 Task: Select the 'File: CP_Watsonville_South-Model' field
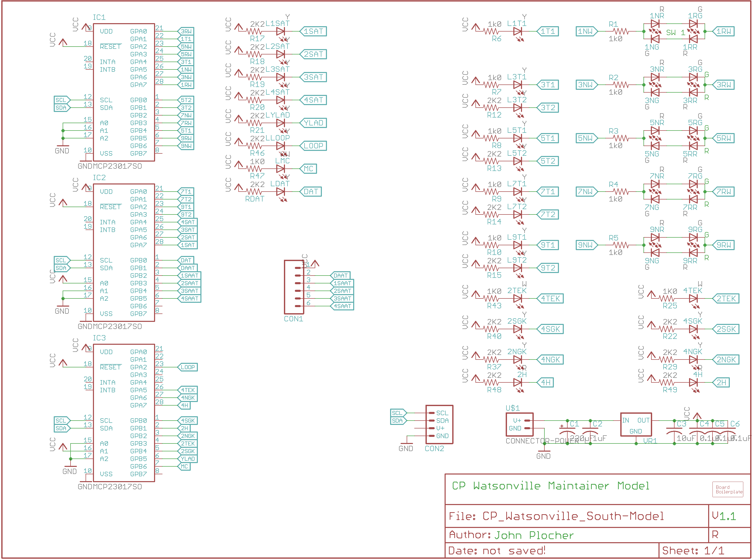click(x=556, y=516)
